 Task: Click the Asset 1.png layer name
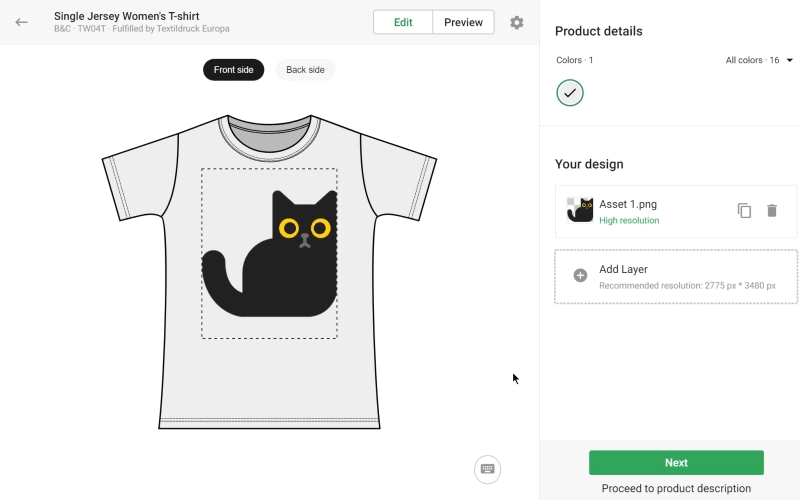(x=627, y=204)
